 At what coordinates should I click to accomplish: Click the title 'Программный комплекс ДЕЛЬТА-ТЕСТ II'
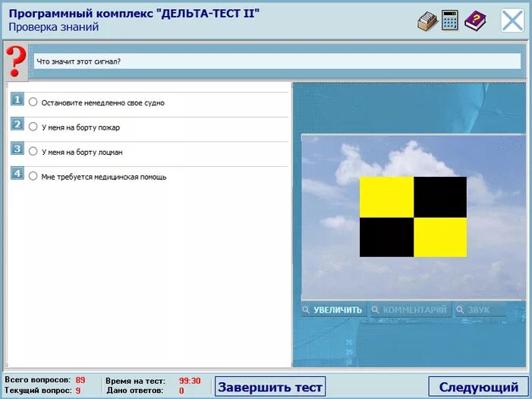pos(134,14)
